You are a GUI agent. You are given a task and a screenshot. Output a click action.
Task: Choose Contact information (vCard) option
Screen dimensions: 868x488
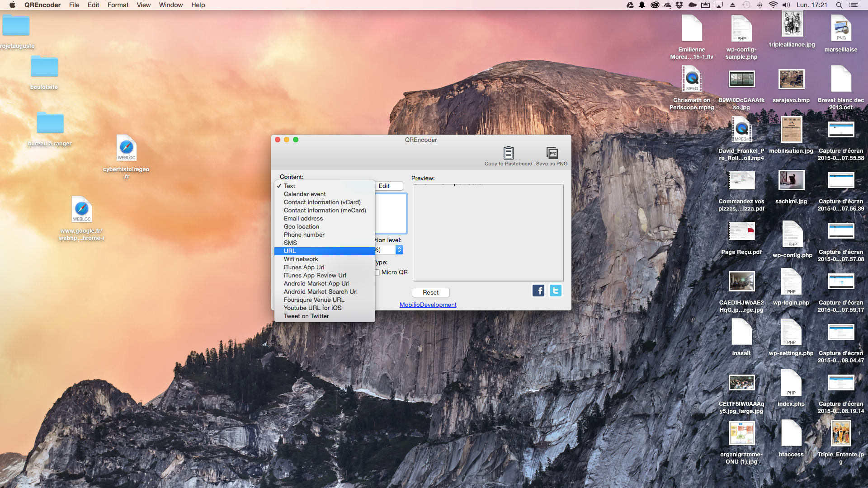pyautogui.click(x=325, y=202)
